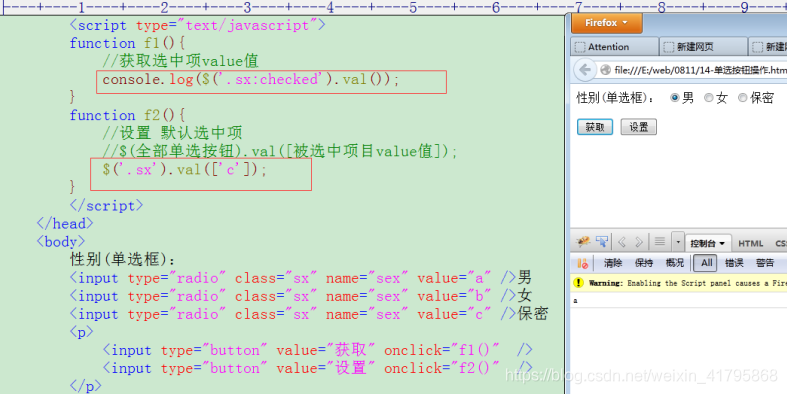Click the </script> closing tag line
This screenshot has height=394, width=787.
[x=106, y=206]
